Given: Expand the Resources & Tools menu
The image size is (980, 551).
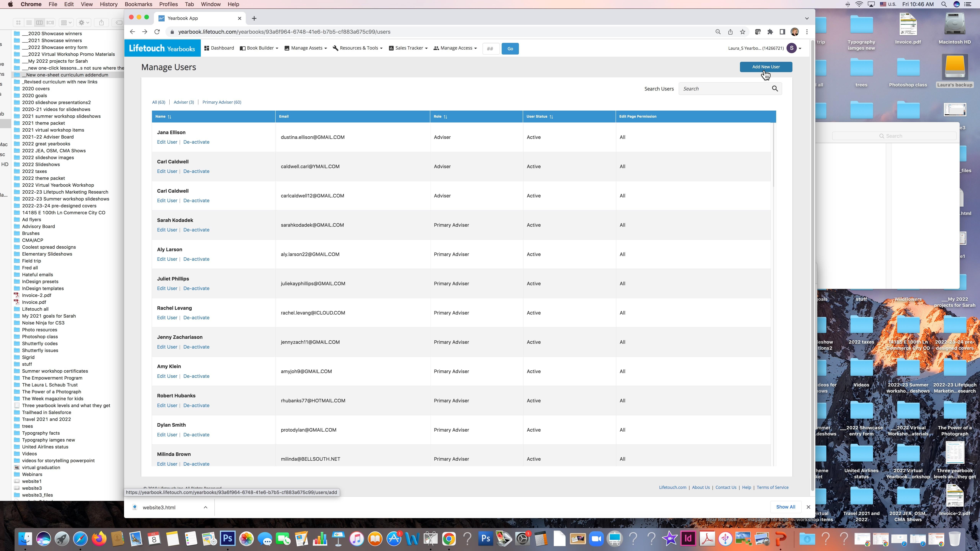Looking at the screenshot, I should (358, 48).
